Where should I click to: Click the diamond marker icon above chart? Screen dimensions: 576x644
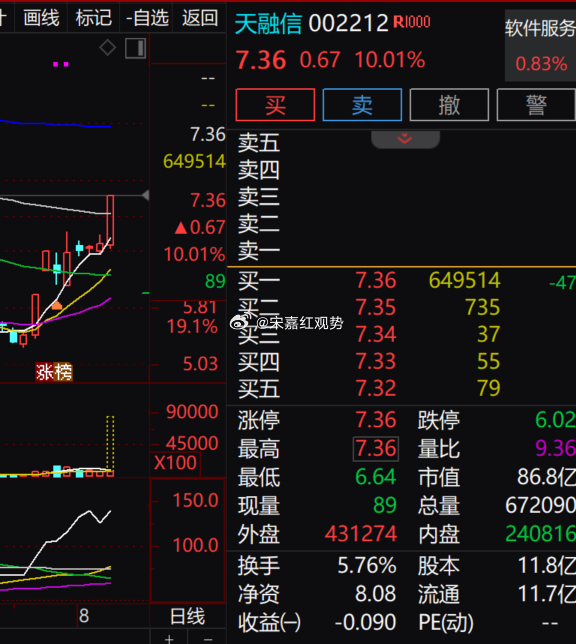pos(108,48)
